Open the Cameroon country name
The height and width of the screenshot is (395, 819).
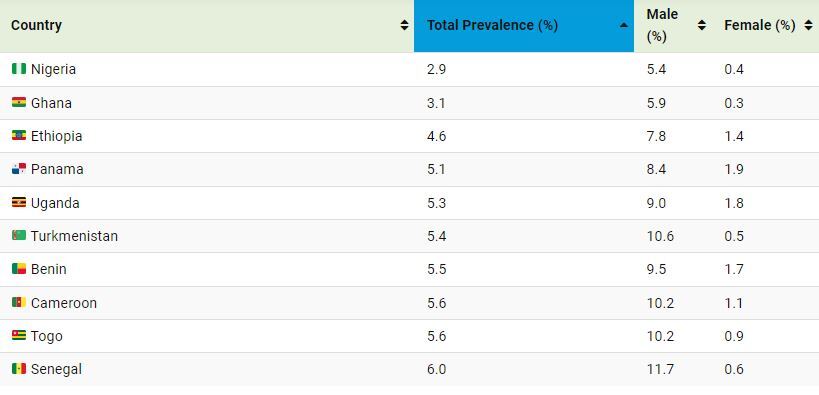[64, 303]
